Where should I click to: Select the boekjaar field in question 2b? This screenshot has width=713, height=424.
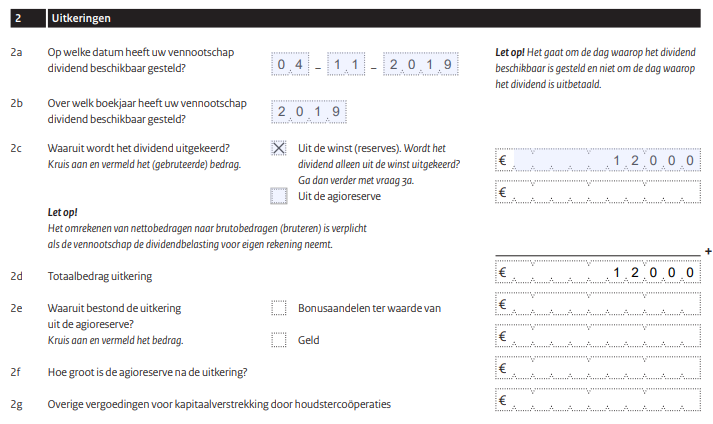tap(309, 111)
